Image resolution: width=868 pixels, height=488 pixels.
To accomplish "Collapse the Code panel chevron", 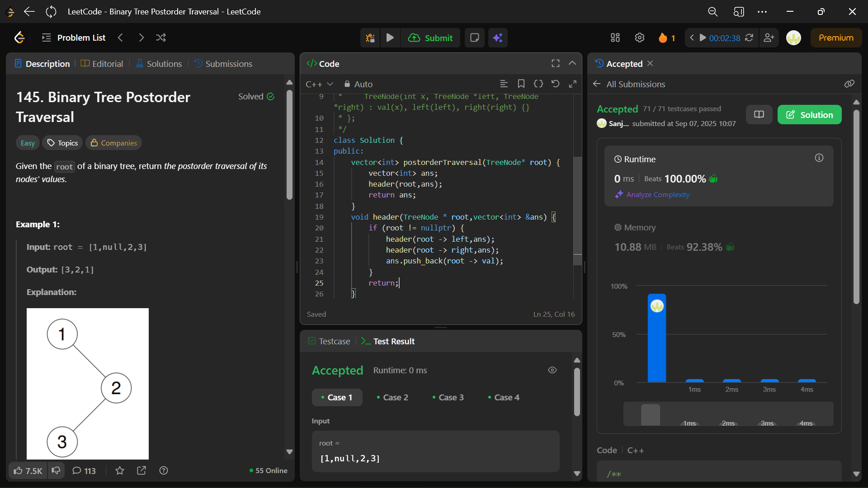I will pyautogui.click(x=572, y=63).
